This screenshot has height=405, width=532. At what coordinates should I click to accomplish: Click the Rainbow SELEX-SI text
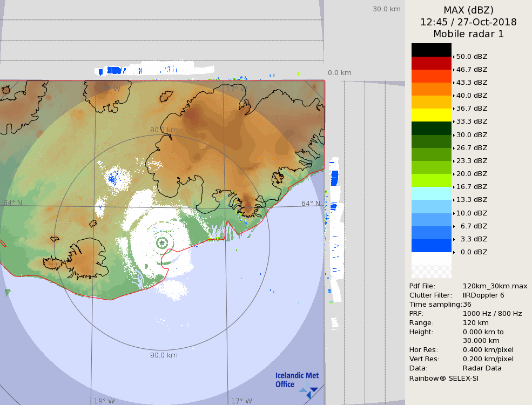coord(443,378)
